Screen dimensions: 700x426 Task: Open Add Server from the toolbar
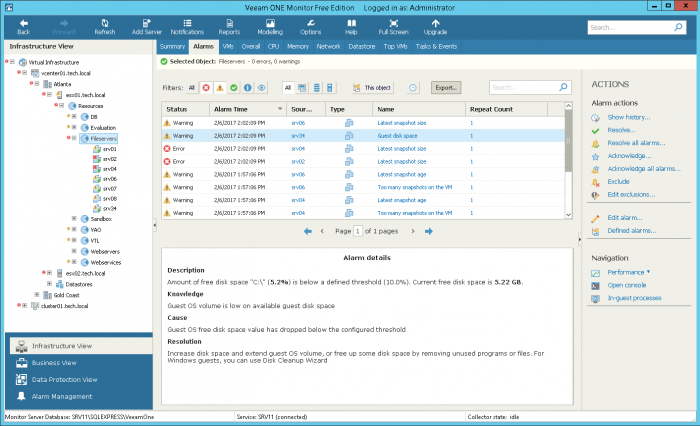pyautogui.click(x=146, y=27)
